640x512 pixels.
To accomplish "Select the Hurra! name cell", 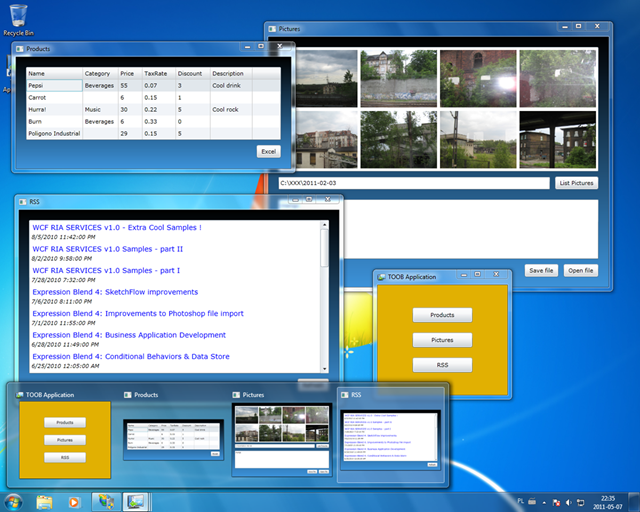I will (54, 109).
